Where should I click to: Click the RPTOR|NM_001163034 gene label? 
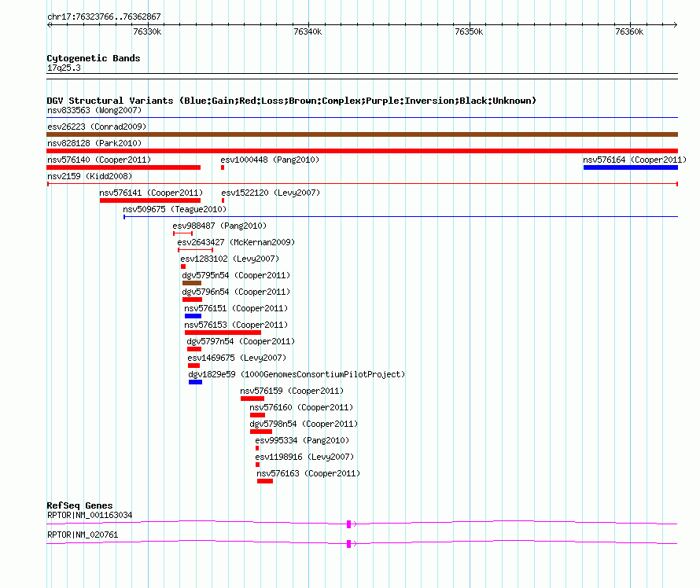coord(90,515)
